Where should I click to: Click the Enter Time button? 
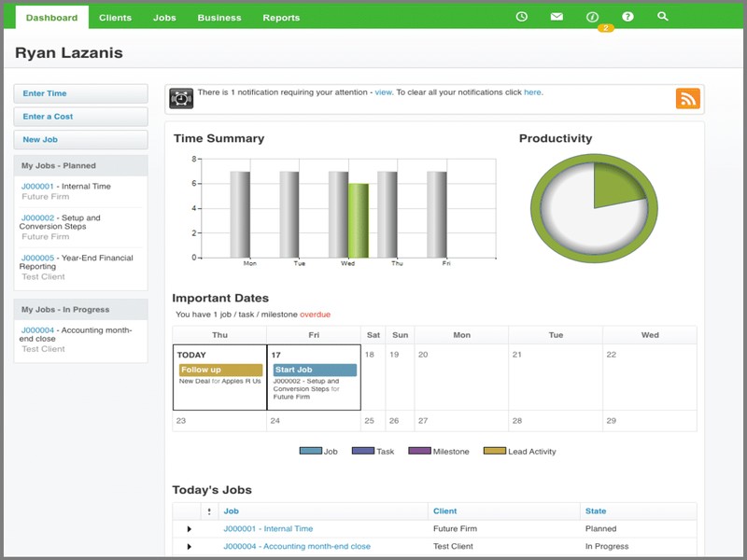(80, 93)
